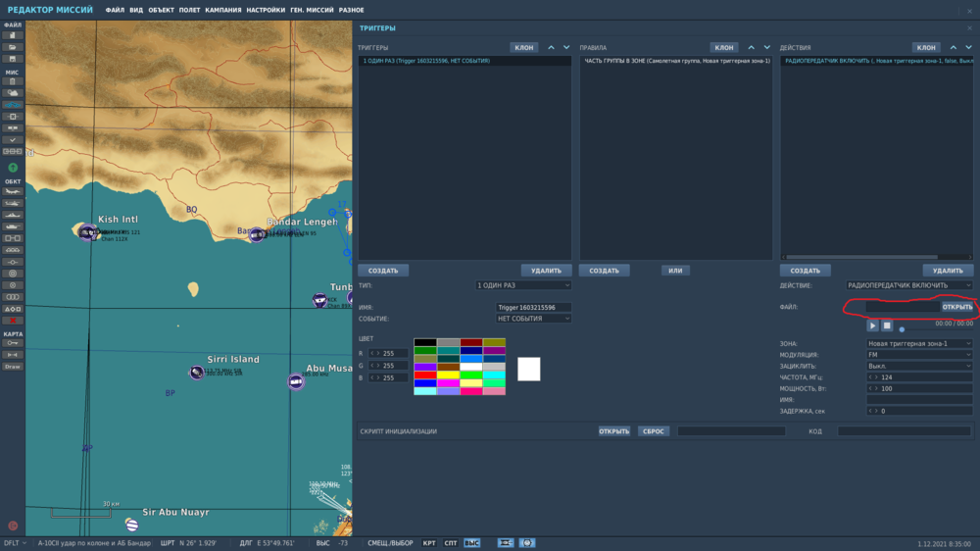
Task: Open the ТИП dropdown showing 1 ОДИН РАЗ
Action: [523, 285]
